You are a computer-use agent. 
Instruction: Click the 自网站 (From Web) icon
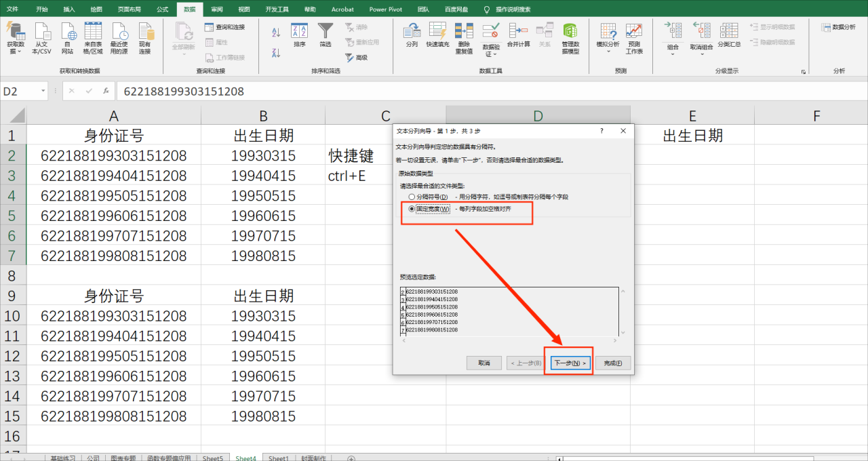tap(67, 38)
